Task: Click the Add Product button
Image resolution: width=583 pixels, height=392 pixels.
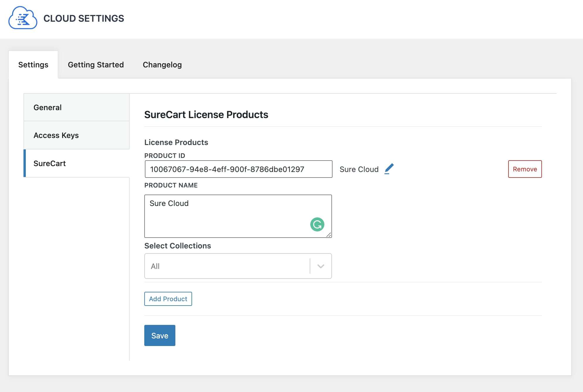Action: (x=168, y=299)
